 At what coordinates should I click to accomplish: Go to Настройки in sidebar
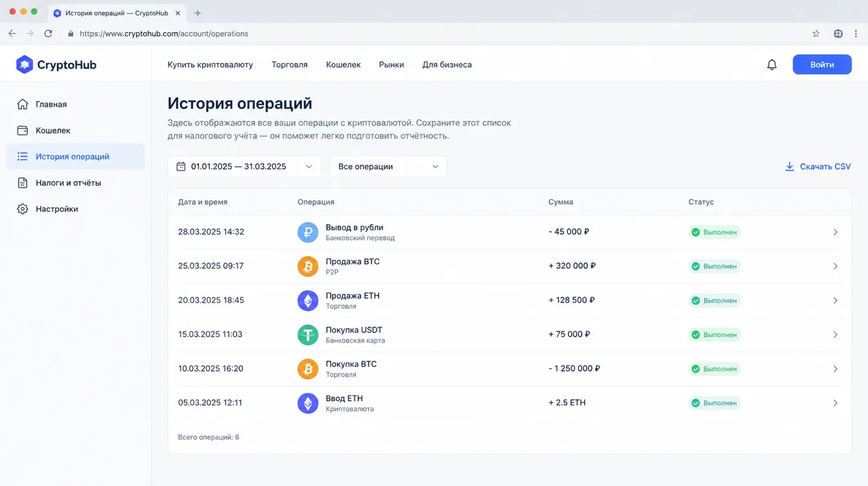tap(76, 209)
